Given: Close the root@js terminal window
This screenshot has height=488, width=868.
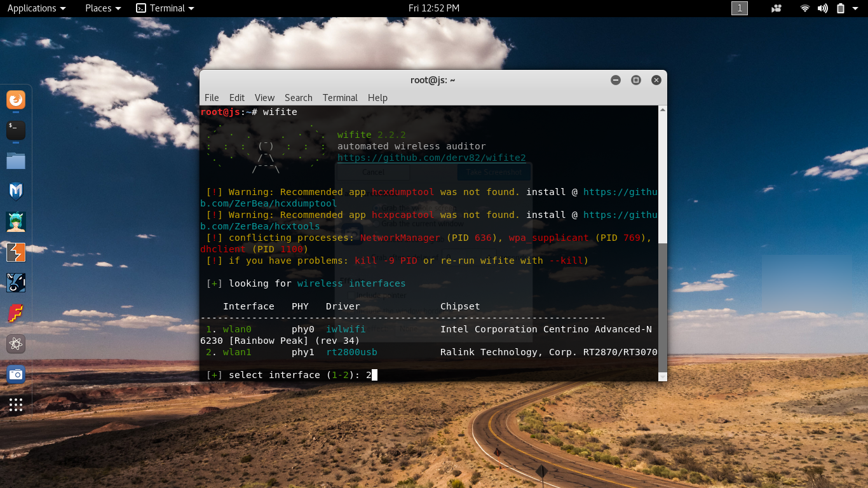Looking at the screenshot, I should tap(656, 80).
